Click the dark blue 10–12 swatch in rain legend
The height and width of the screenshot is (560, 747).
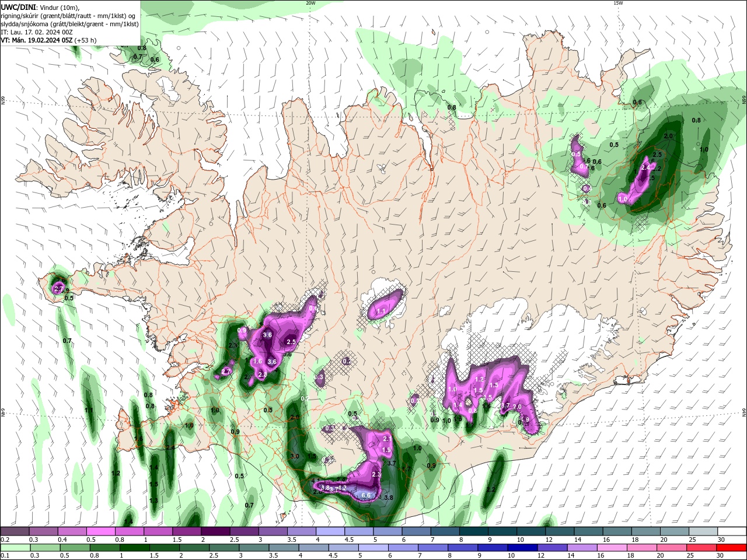(x=522, y=548)
